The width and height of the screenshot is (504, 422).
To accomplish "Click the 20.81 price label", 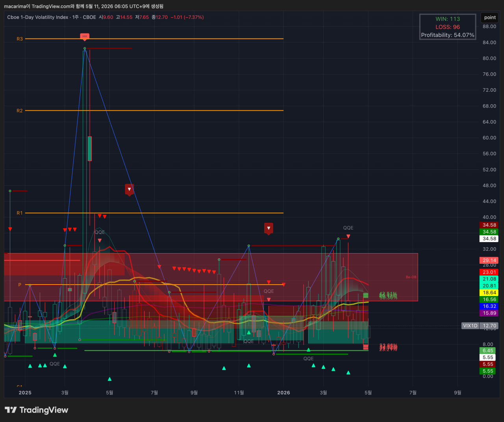I will tap(489, 286).
